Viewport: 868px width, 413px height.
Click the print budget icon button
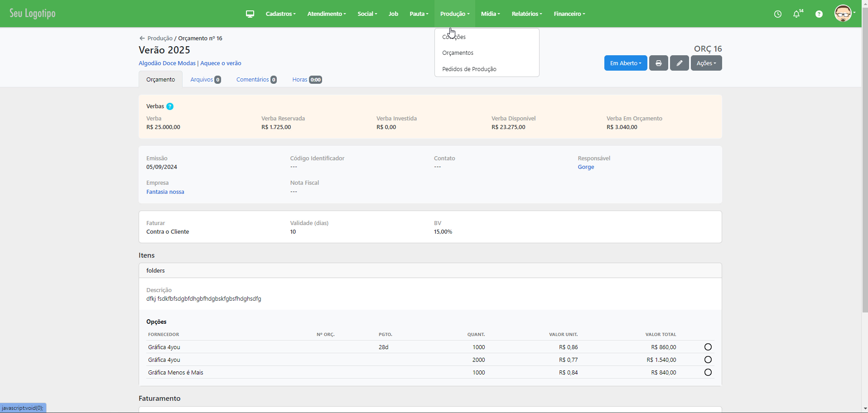tap(658, 63)
